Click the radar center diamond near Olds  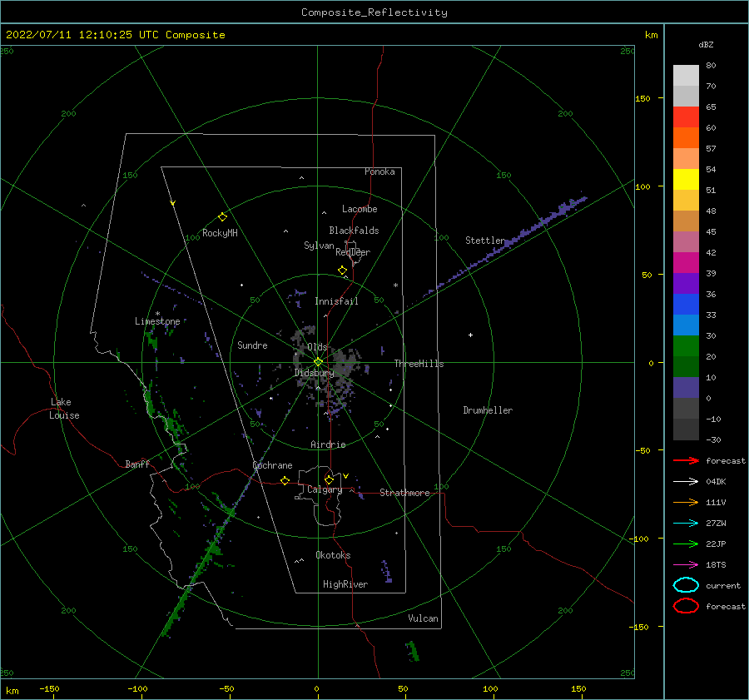(318, 362)
